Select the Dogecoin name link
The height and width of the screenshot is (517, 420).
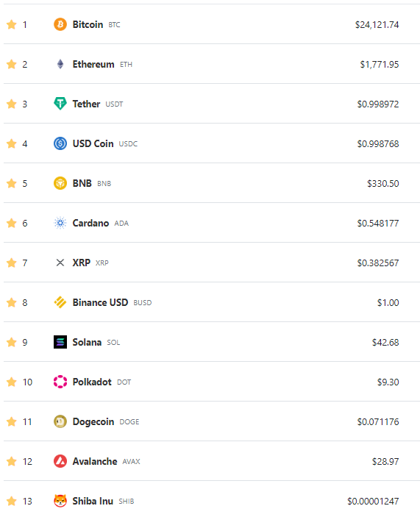click(93, 421)
